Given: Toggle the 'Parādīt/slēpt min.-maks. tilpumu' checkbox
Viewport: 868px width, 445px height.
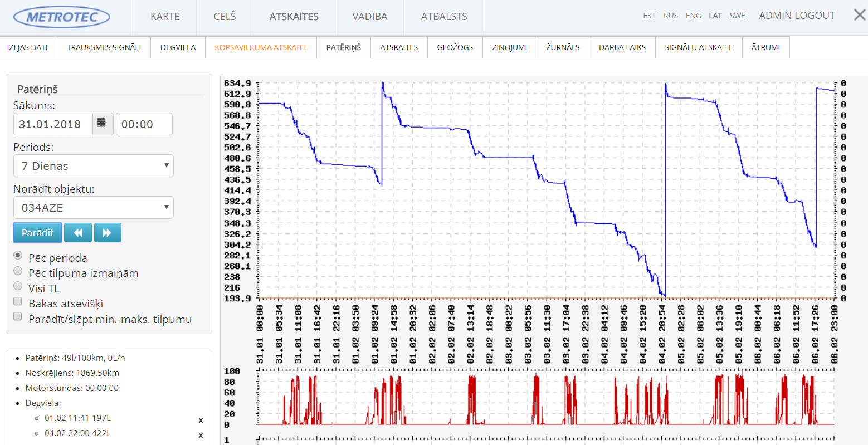Looking at the screenshot, I should pos(18,317).
